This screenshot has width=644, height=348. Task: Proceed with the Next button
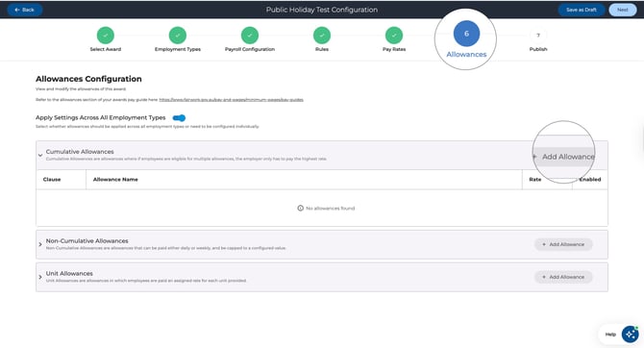(x=622, y=10)
